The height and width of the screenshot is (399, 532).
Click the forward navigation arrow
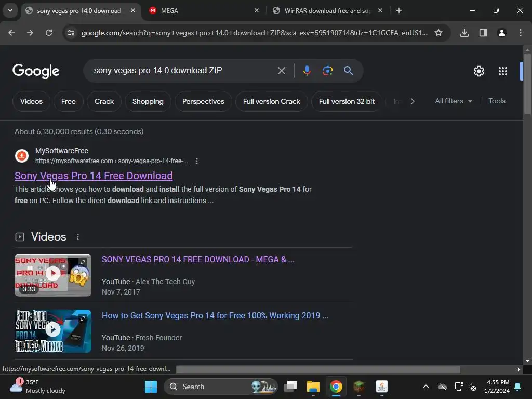(30, 33)
